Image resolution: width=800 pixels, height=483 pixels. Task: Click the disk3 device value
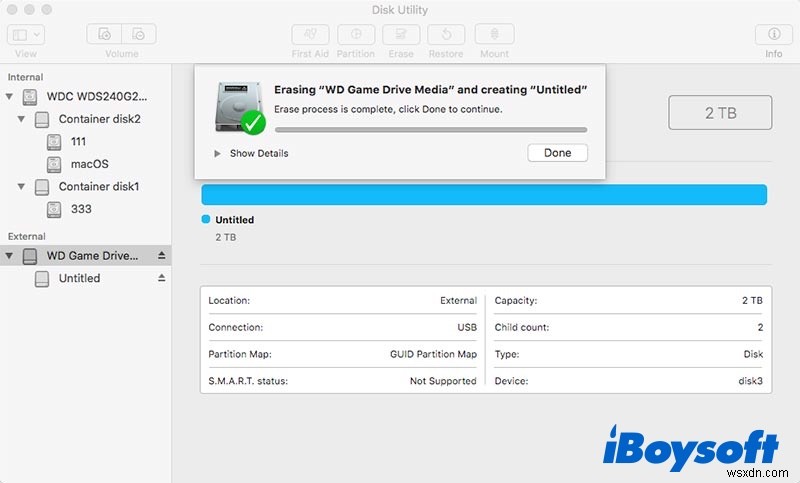pos(751,381)
